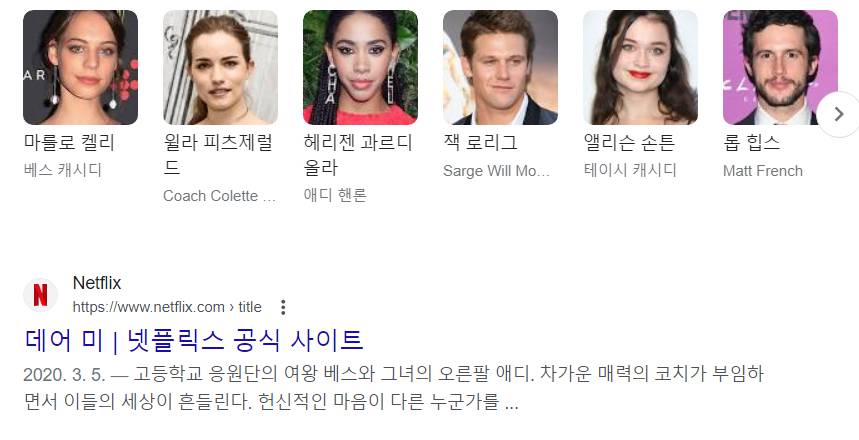Click the Netflix red N favicon
Screen dimensions: 859x440
click(x=41, y=295)
